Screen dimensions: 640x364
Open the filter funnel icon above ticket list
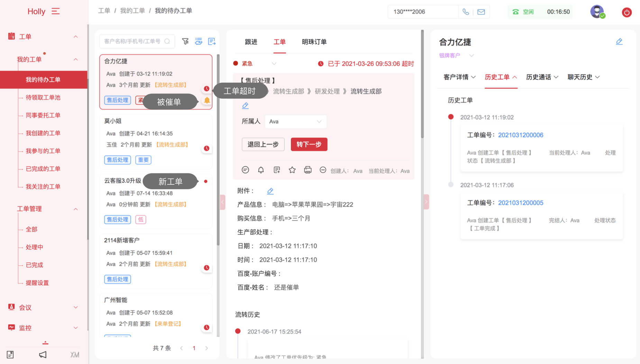(x=185, y=42)
